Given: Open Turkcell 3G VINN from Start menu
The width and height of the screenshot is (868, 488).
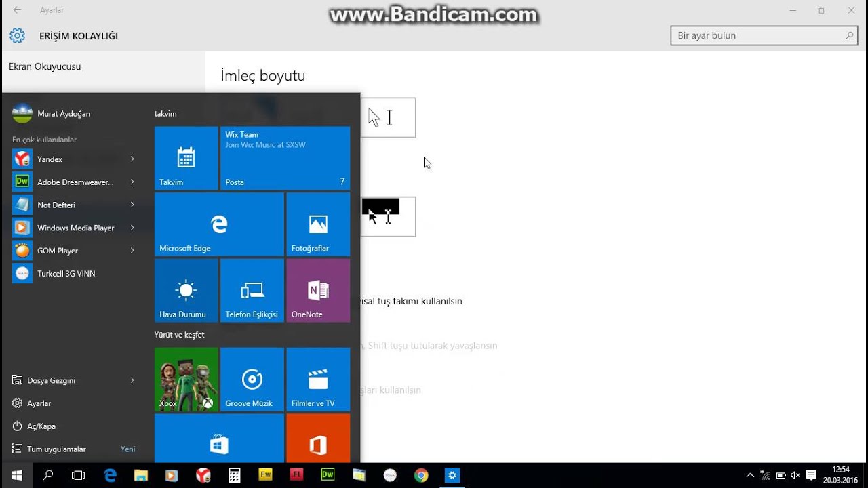Looking at the screenshot, I should pos(75,274).
